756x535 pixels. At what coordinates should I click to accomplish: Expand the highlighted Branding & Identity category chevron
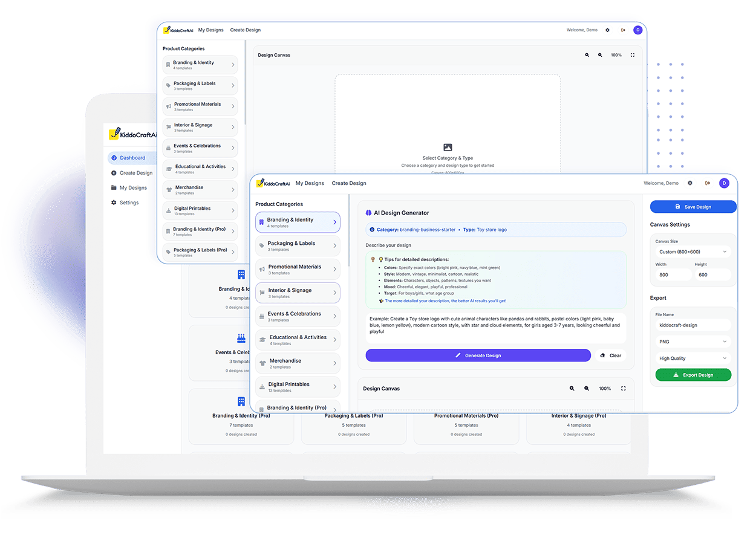click(x=334, y=222)
